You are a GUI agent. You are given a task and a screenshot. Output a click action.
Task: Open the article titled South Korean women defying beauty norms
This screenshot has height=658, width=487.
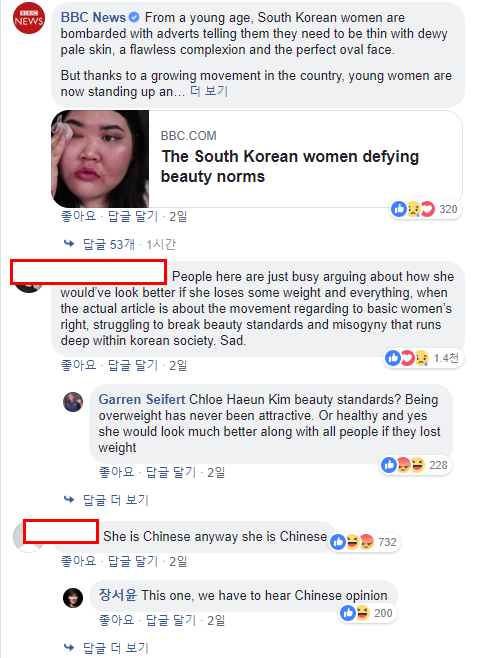290,166
